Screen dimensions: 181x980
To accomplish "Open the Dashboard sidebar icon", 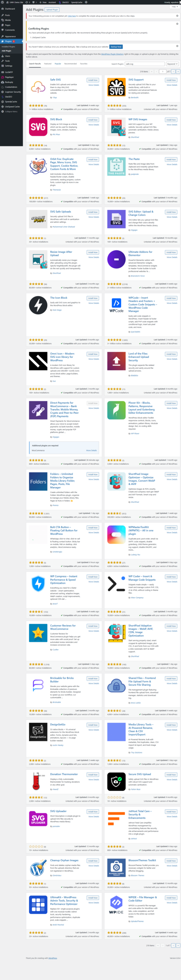I will click(3, 9).
